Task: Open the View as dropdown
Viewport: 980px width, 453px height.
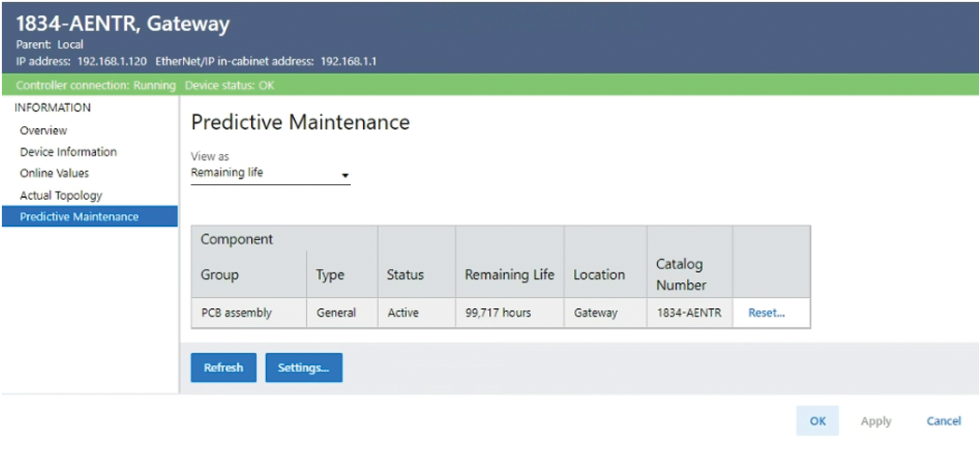Action: tap(270, 174)
